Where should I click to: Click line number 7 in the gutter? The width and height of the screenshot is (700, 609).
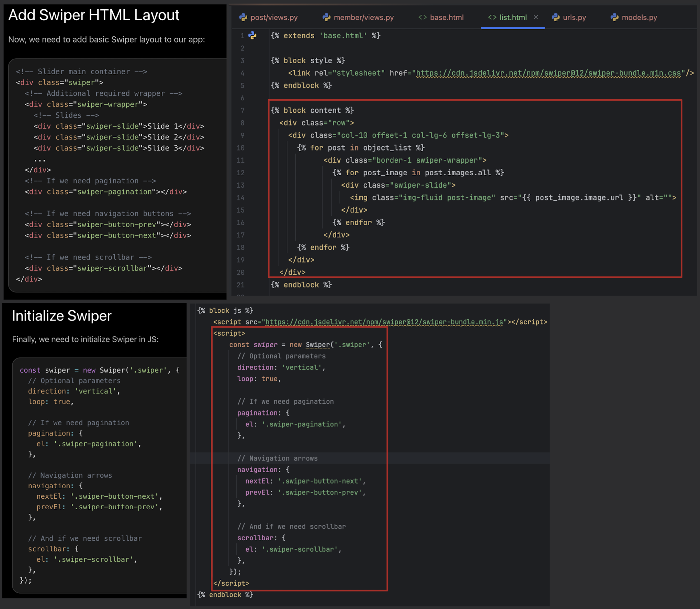tap(242, 110)
